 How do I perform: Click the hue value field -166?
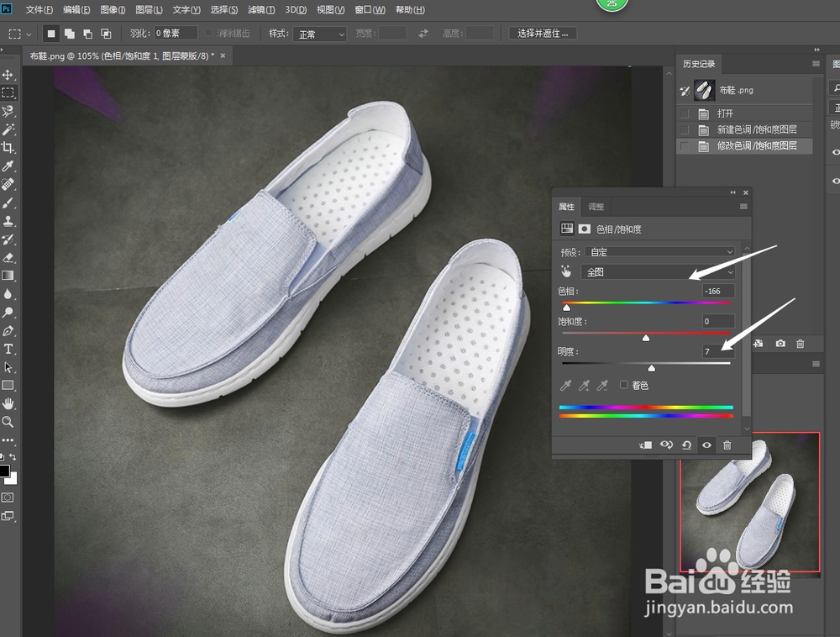(718, 291)
